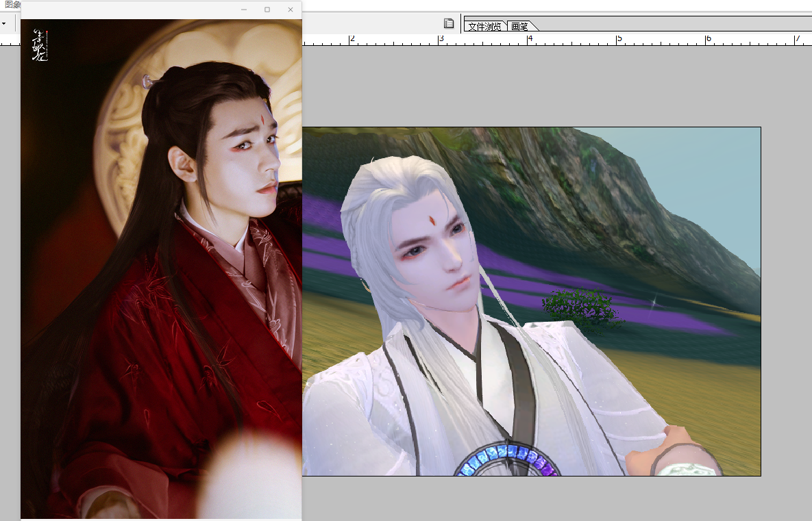Close the red-robe photo viewer window
Image resolution: width=812 pixels, height=521 pixels.
pos(291,10)
